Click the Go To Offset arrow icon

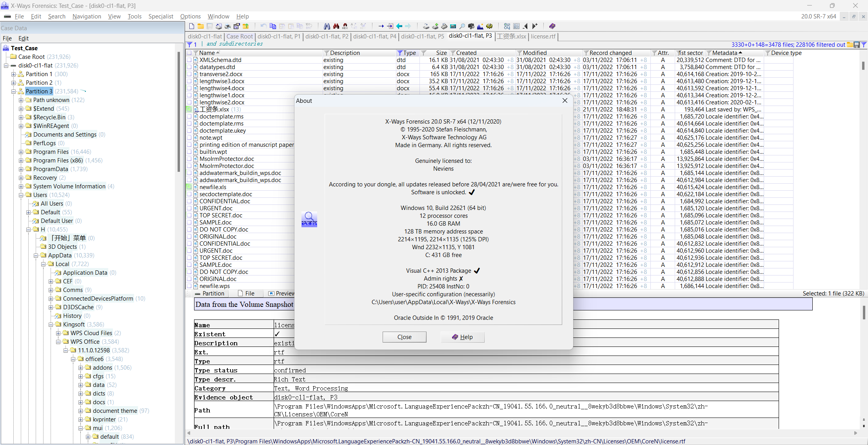tap(381, 26)
